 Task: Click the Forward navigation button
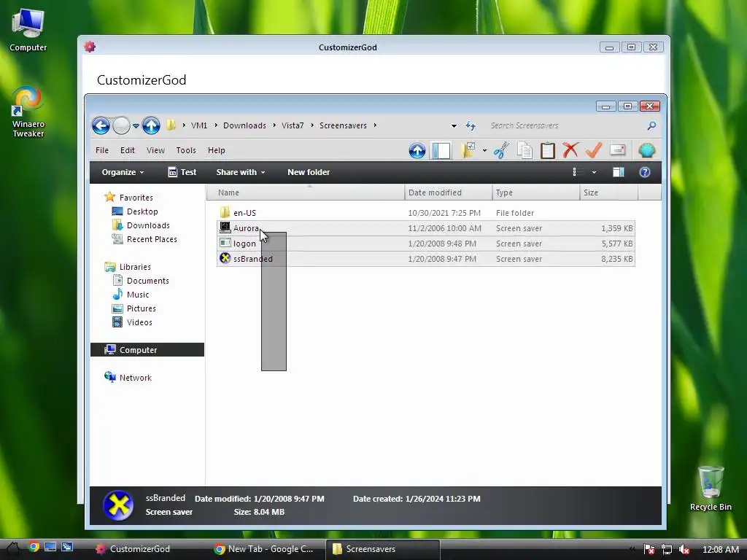click(122, 125)
